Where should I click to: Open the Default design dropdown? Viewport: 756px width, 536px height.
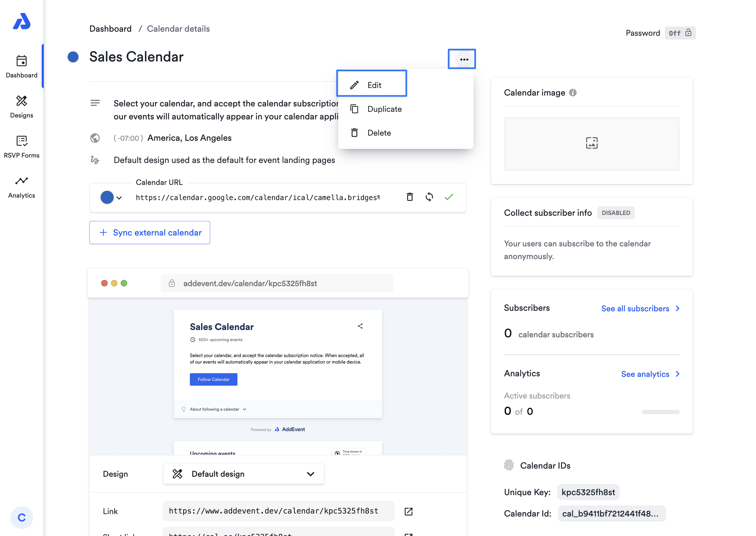tap(244, 474)
